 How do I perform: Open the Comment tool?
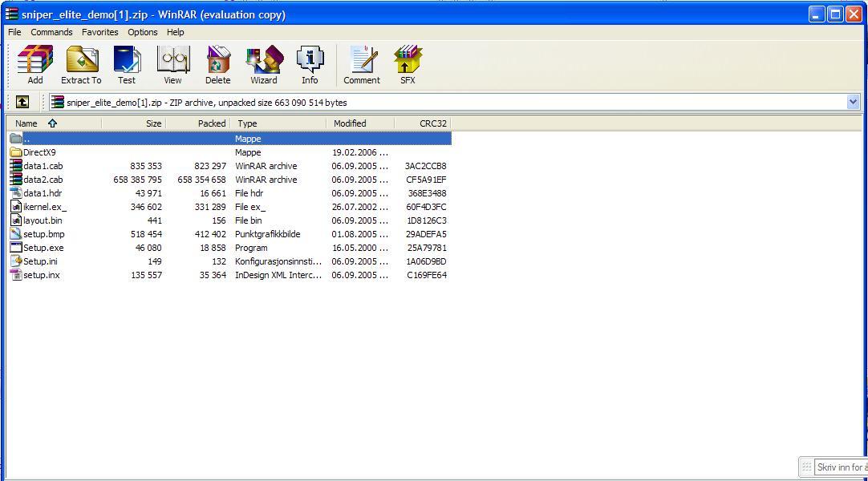tap(362, 65)
